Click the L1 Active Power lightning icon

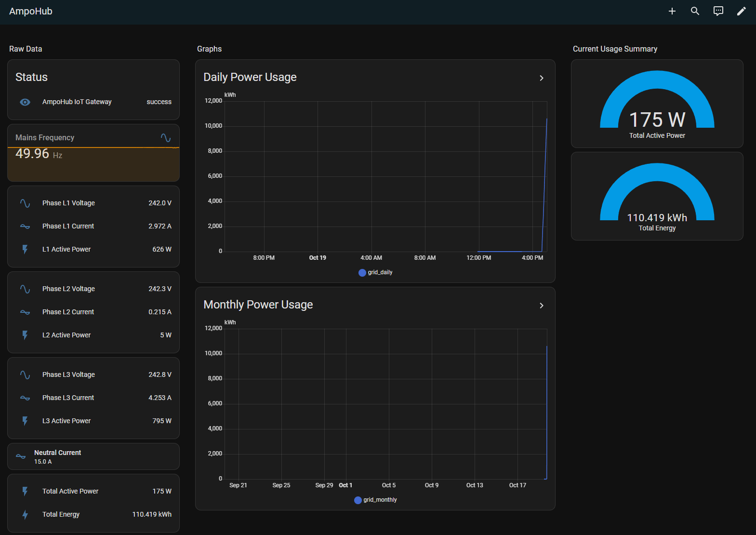25,250
